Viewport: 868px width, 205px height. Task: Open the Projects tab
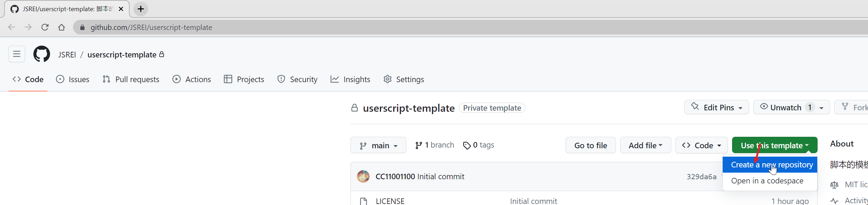244,79
